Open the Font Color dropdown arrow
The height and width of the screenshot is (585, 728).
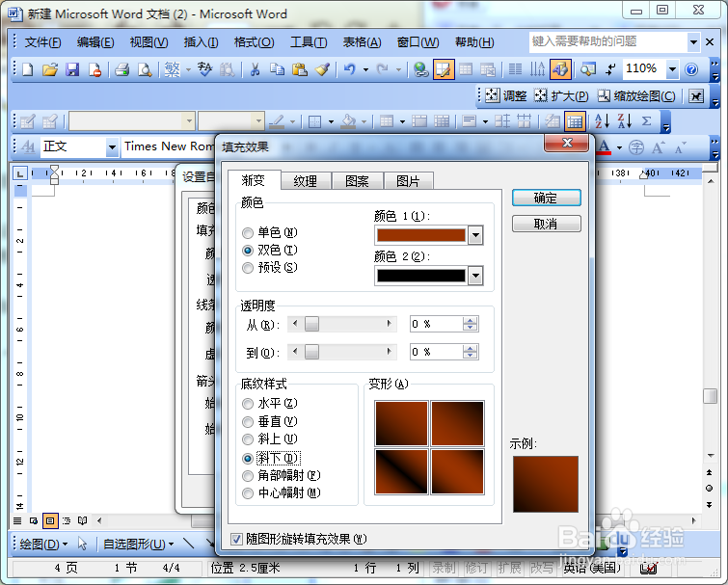pyautogui.click(x=619, y=147)
